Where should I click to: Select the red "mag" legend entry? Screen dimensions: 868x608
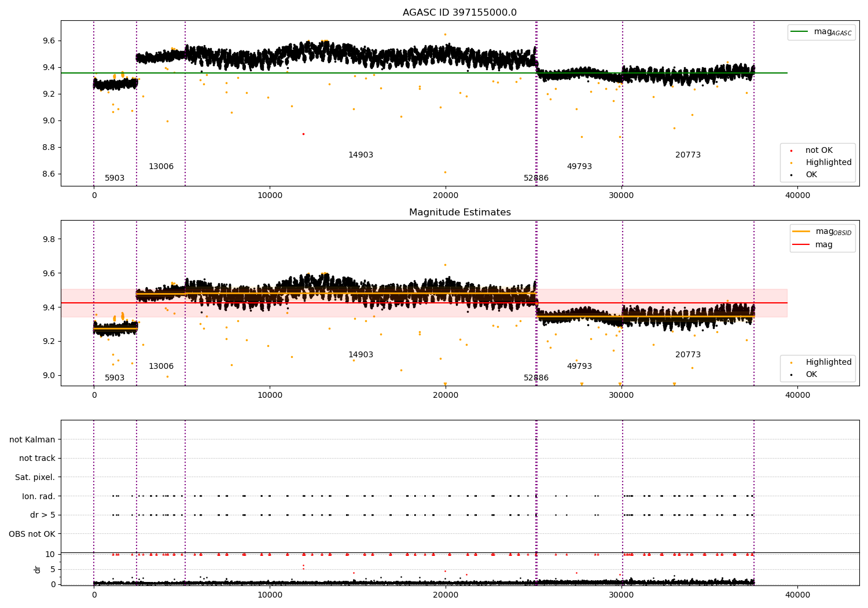(812, 244)
